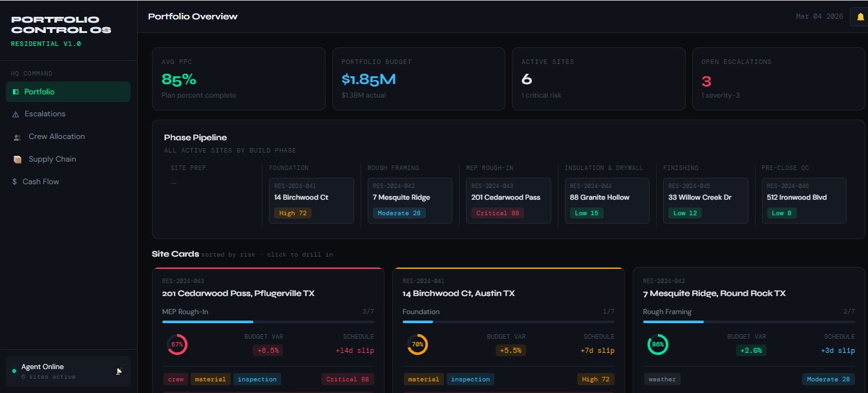
Task: Click the Cash Flow dollar icon
Action: [14, 182]
